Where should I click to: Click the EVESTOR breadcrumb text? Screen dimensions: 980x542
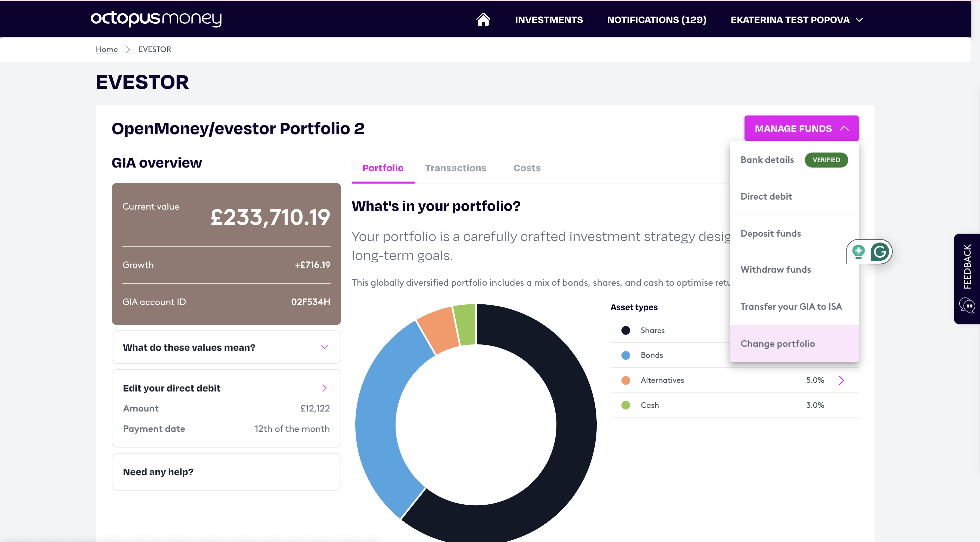tap(154, 49)
